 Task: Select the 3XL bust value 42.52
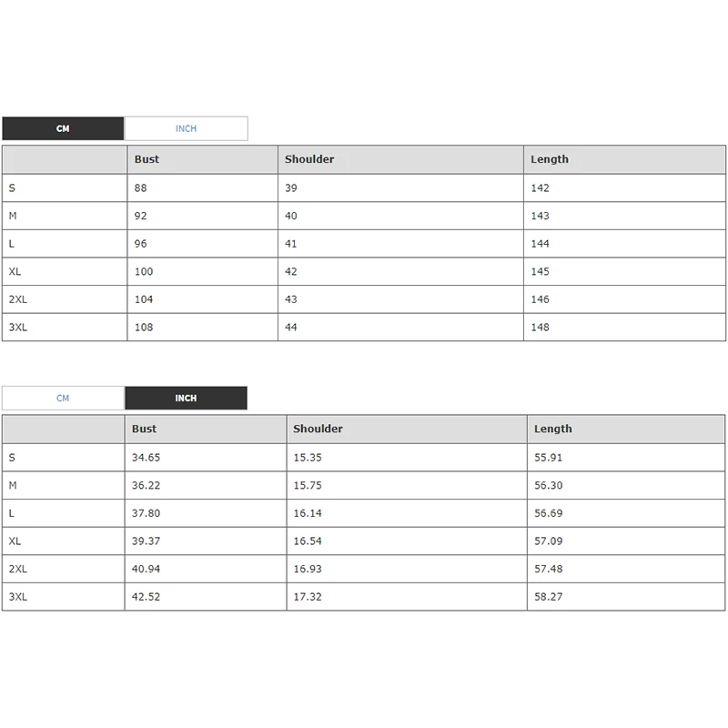(x=146, y=596)
